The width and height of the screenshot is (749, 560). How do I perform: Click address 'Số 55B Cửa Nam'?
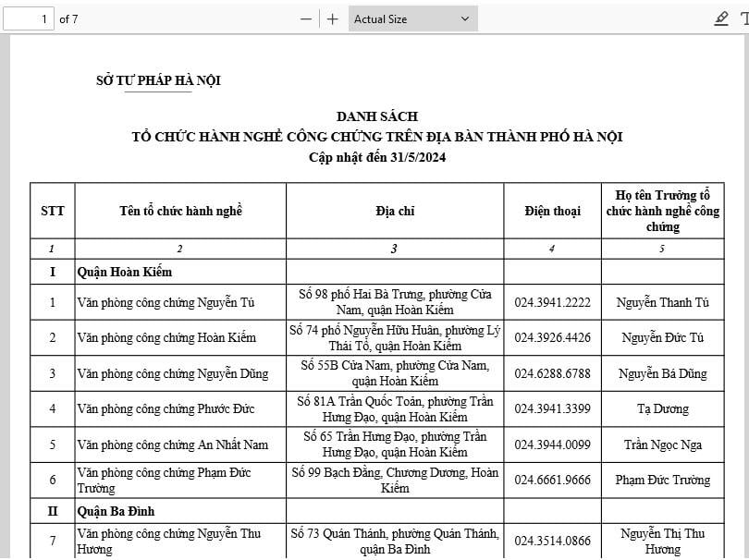pos(347,365)
